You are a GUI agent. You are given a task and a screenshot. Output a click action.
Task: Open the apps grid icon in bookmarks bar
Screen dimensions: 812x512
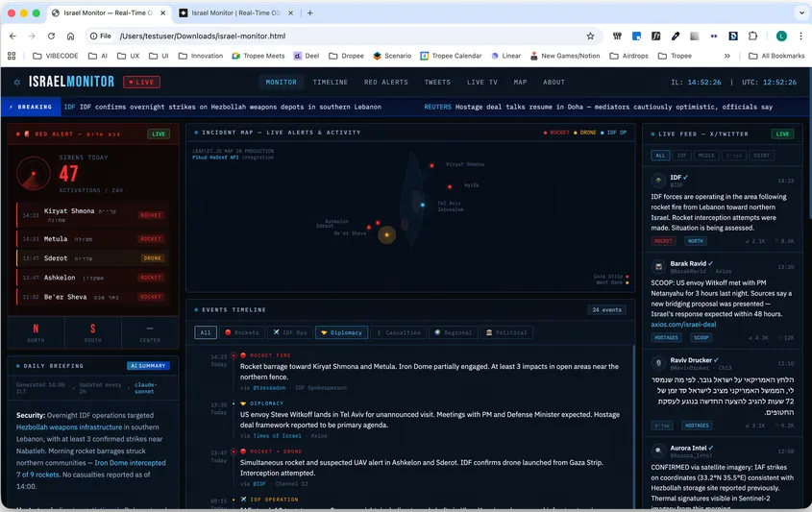click(12, 56)
